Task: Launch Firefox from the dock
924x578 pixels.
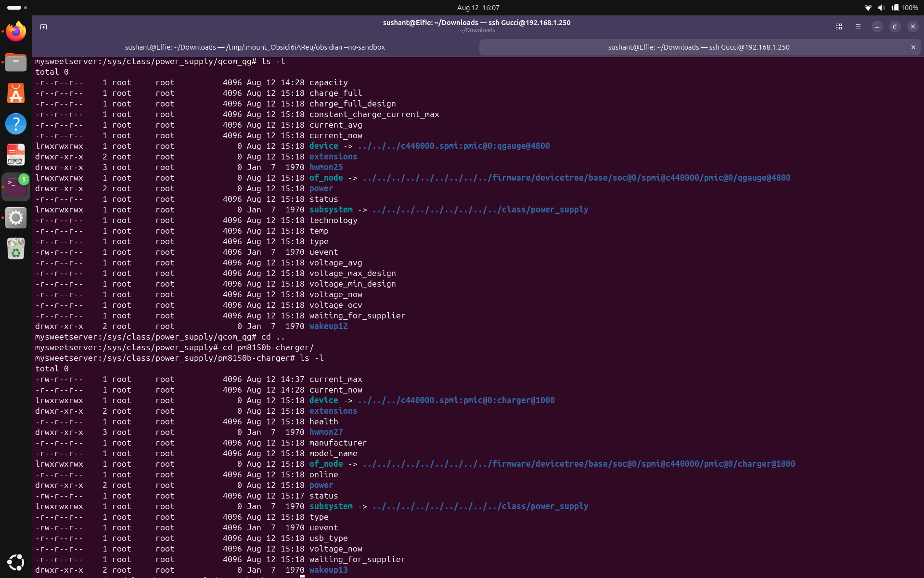Action: [x=16, y=31]
